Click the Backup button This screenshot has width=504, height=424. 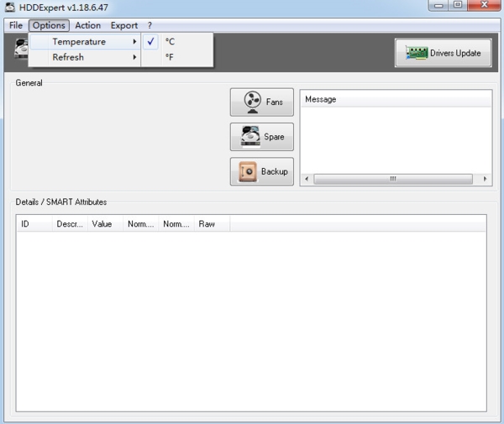pos(262,171)
